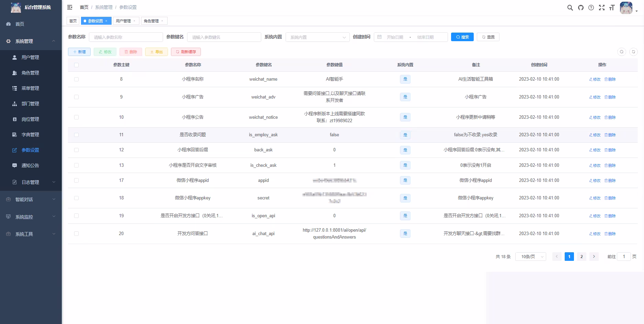Check the row 10 checkbox
Image resolution: width=644 pixels, height=324 pixels.
pos(76,117)
